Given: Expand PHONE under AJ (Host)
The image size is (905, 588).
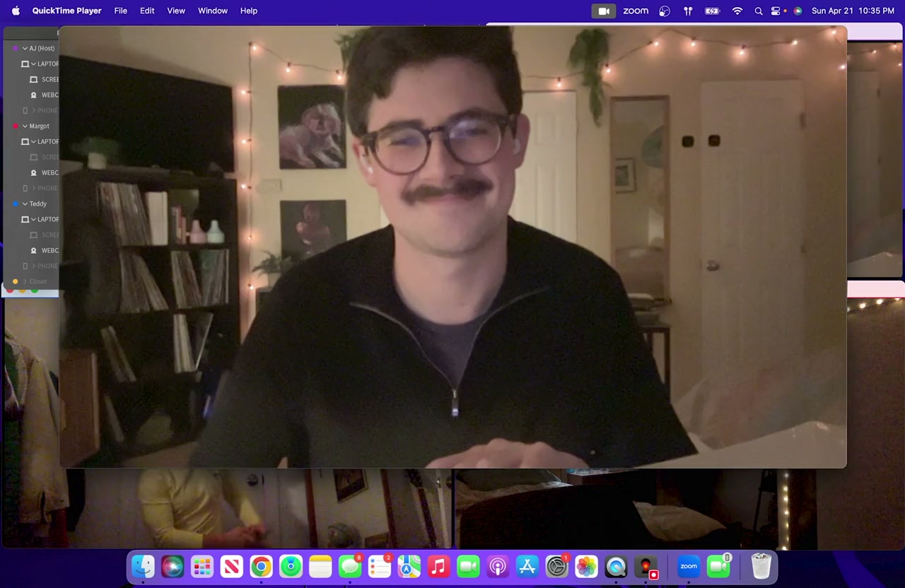Looking at the screenshot, I should [33, 110].
